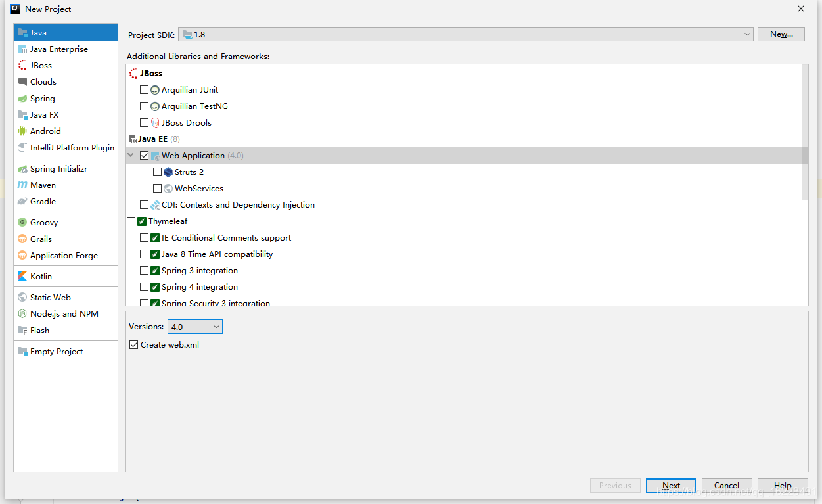
Task: Click the Java Enterprise icon
Action: click(x=22, y=49)
